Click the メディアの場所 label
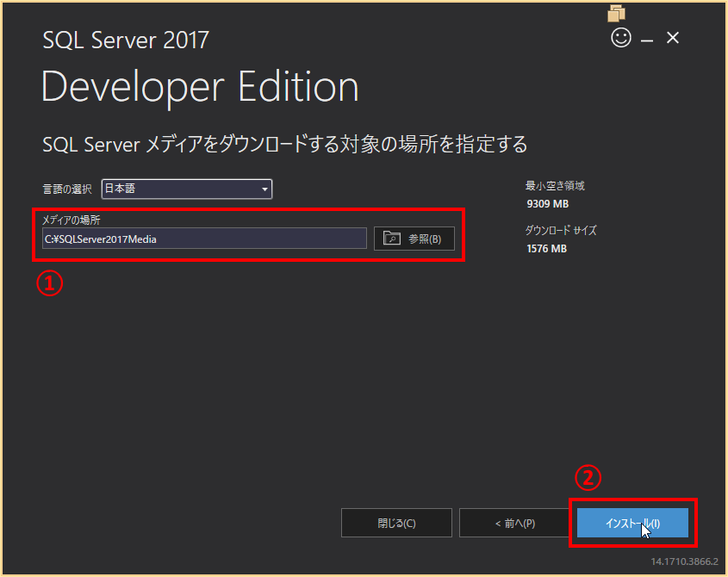The image size is (728, 577). point(71,220)
